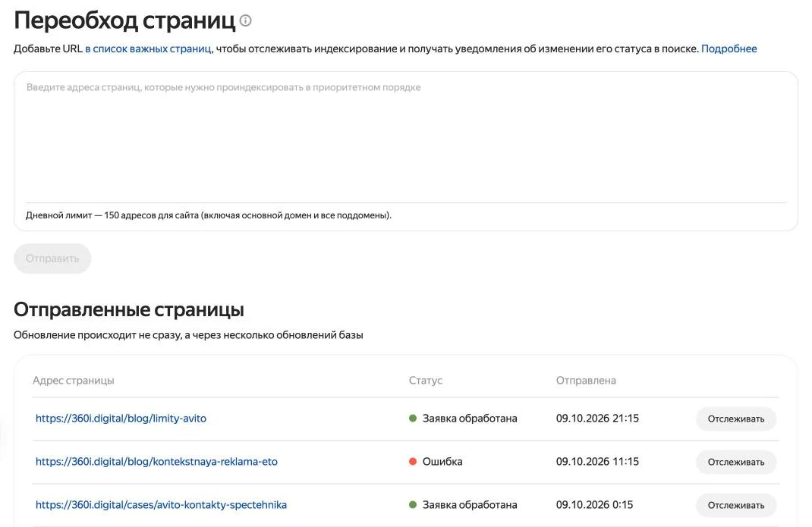This screenshot has height=527, width=812.
Task: Open the kontekstnaya-reklama-eto URL
Action: pyautogui.click(x=156, y=461)
